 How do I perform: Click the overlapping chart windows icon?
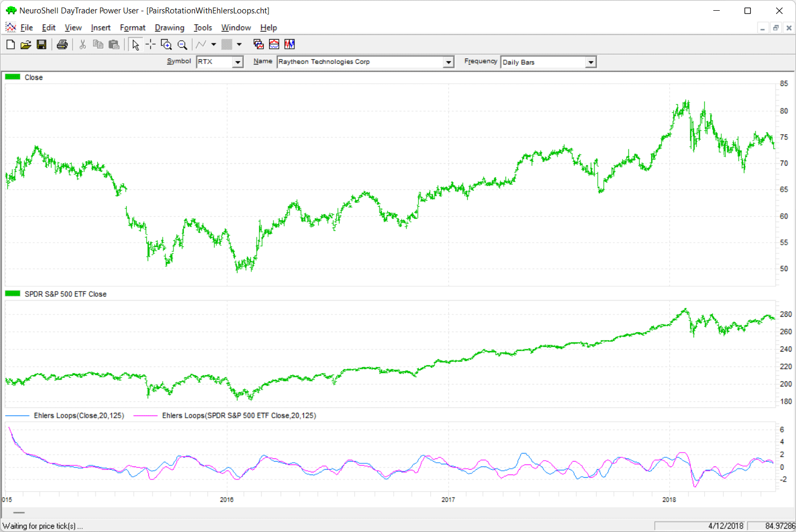click(258, 45)
